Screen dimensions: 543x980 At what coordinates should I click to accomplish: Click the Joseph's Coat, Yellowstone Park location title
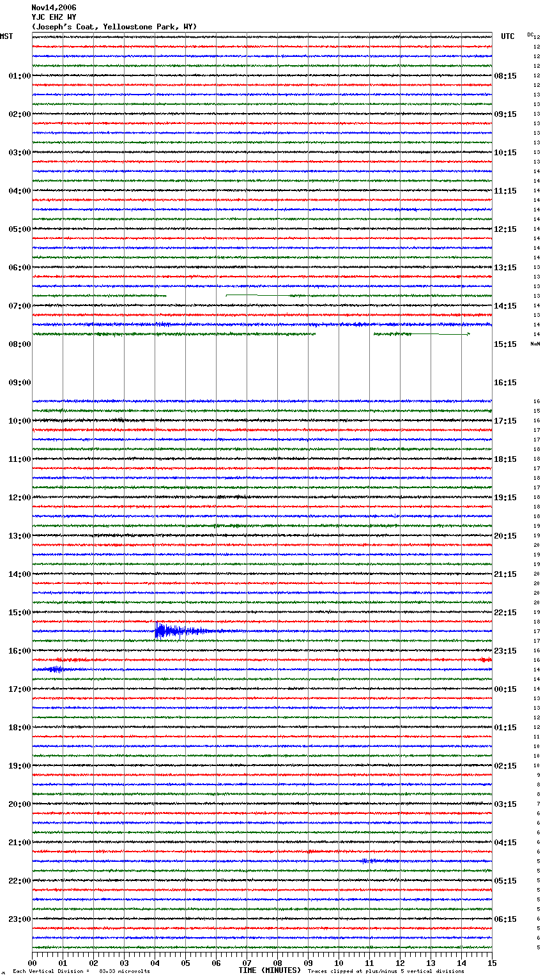pyautogui.click(x=114, y=27)
